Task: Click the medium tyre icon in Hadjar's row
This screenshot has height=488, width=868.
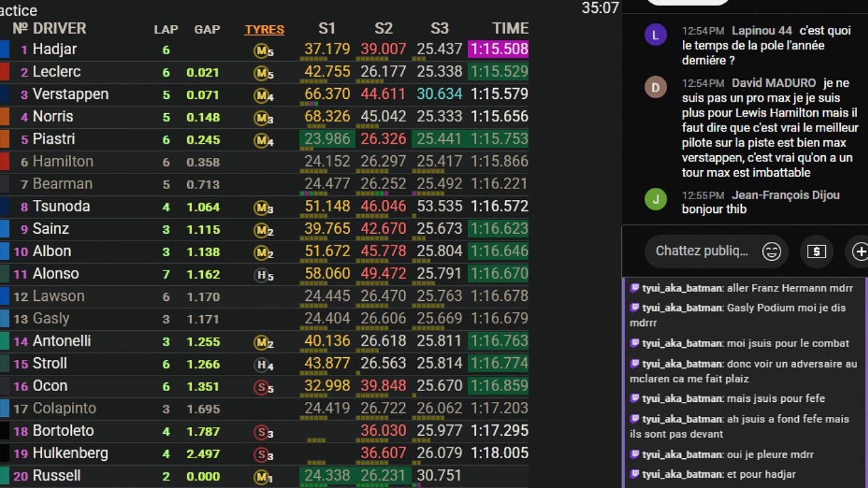Action: tap(263, 50)
